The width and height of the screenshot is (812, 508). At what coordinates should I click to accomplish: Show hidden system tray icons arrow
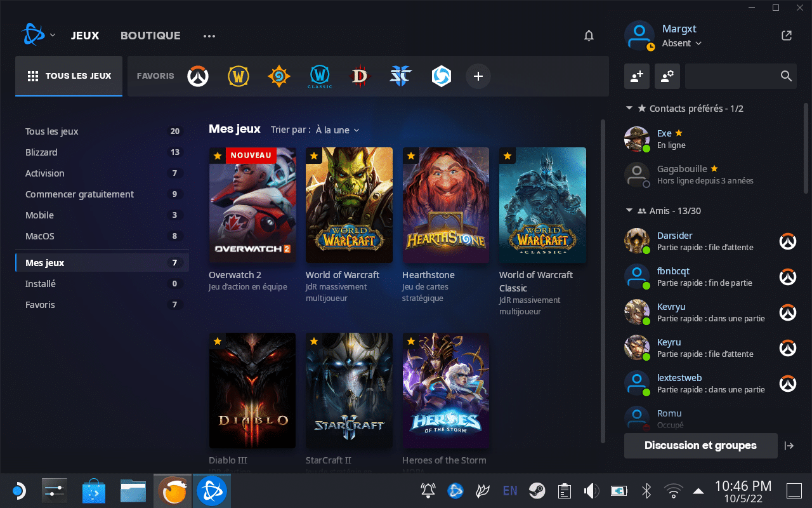tap(698, 491)
